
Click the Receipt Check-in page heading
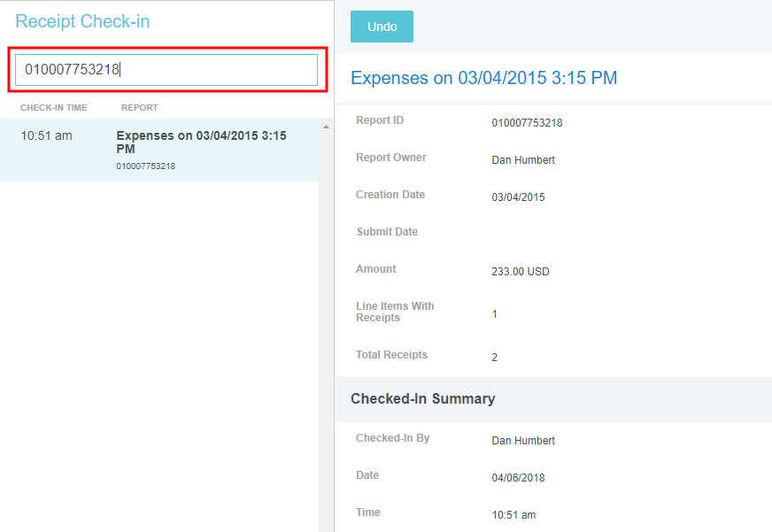pyautogui.click(x=82, y=21)
